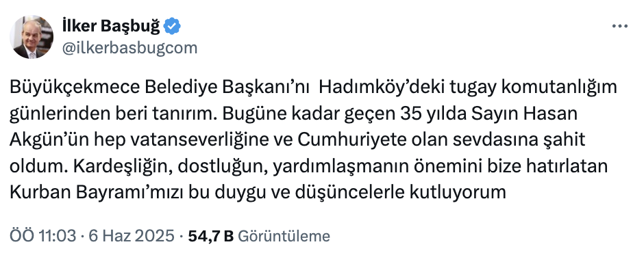The image size is (644, 264).
Task: Click the 54,7 B view count
Action: [210, 236]
